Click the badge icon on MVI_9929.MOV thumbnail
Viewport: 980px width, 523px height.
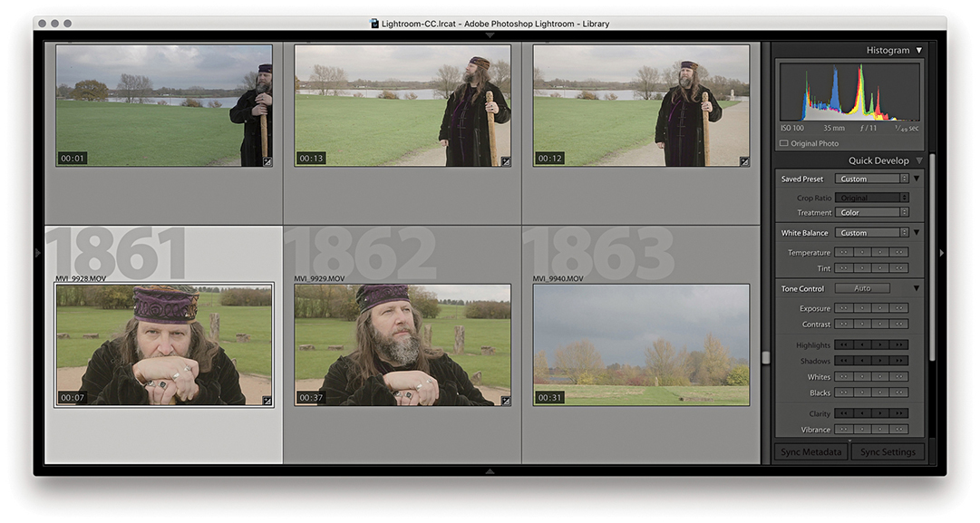506,402
